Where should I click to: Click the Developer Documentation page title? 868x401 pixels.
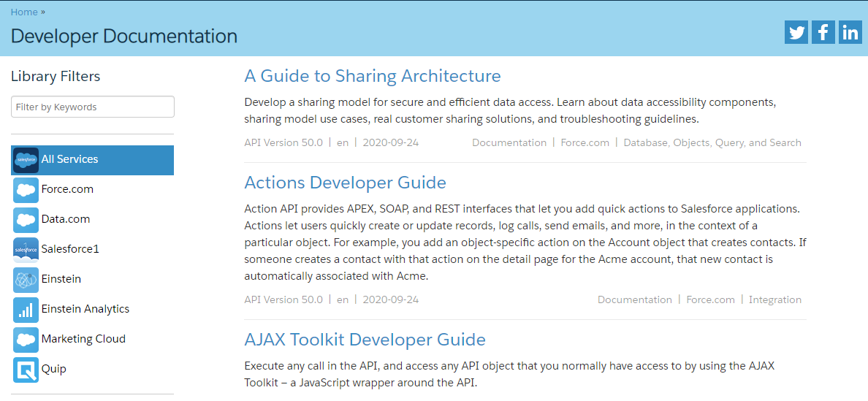point(124,36)
